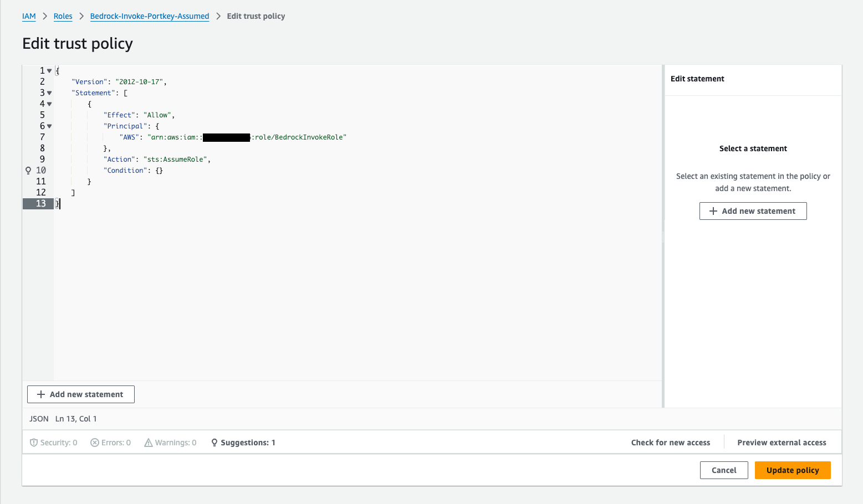Open the Bedrock-Invoke-Portkey-Assumed breadcrumb

(150, 16)
